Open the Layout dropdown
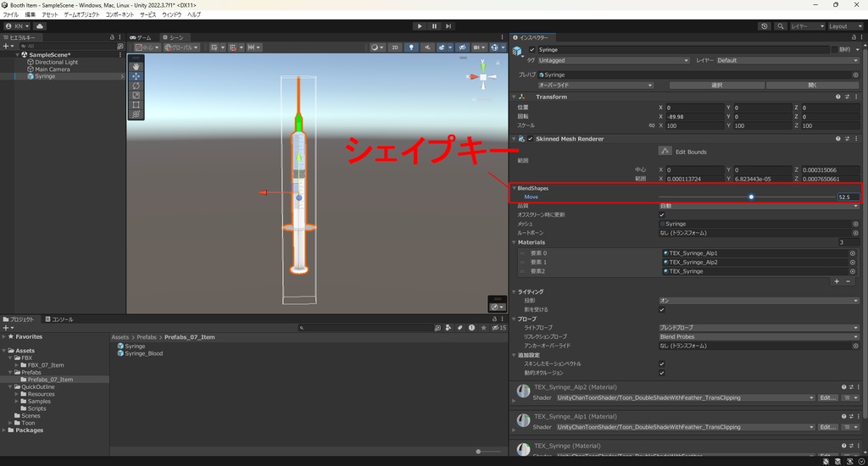This screenshot has height=466, width=868. pos(845,26)
